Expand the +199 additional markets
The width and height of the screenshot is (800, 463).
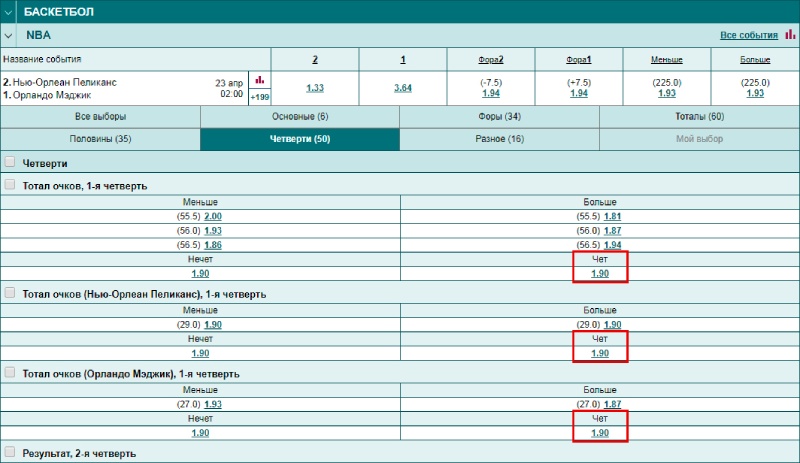pyautogui.click(x=260, y=97)
